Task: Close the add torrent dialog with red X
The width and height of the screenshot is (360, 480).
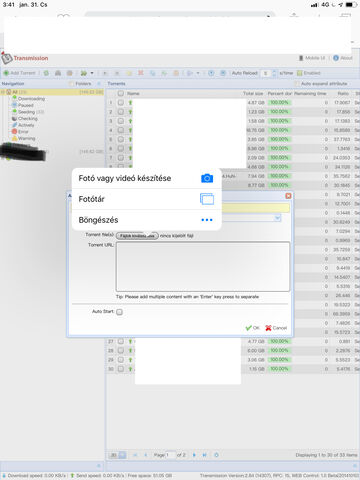Action: [x=288, y=196]
